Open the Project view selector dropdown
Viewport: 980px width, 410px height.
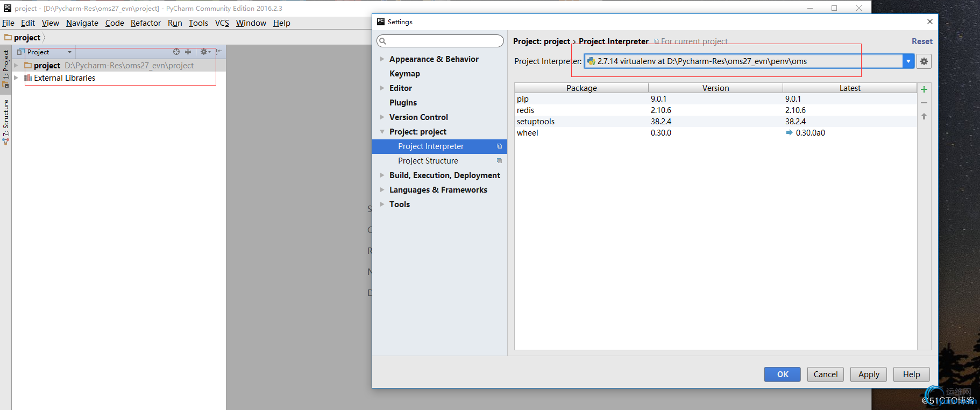pos(69,52)
